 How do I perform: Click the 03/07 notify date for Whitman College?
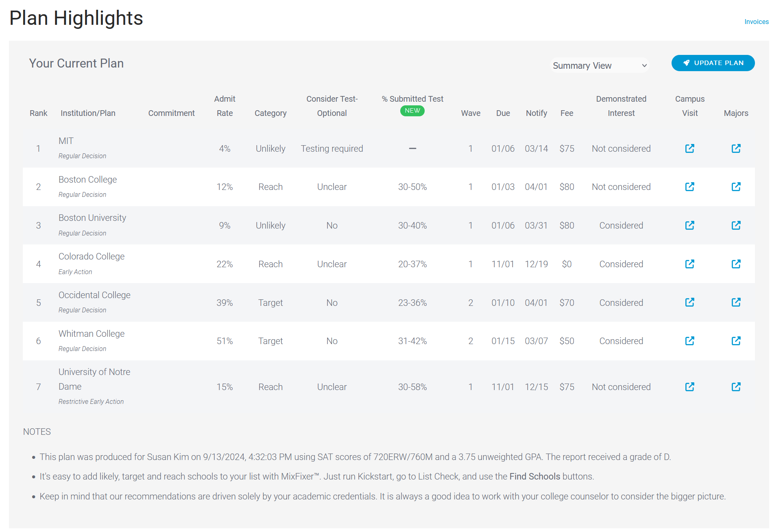(x=536, y=341)
